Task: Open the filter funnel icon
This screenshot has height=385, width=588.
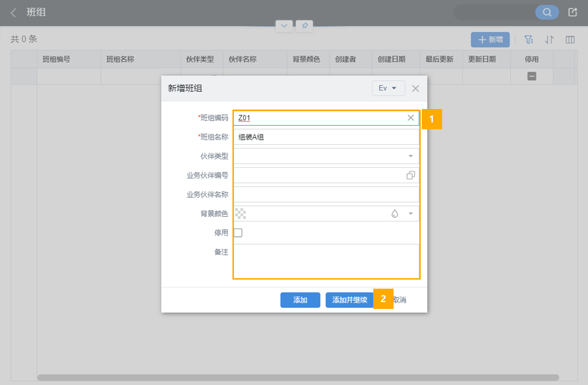Action: click(529, 39)
